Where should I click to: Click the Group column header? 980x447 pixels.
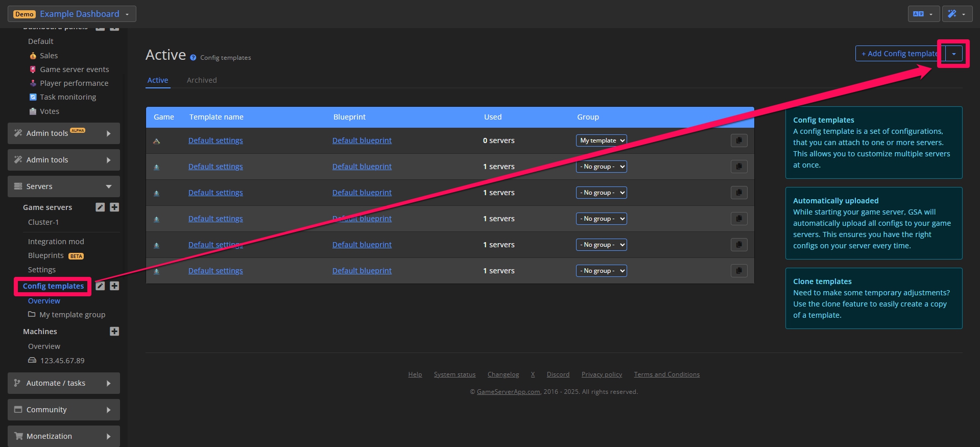(x=588, y=117)
